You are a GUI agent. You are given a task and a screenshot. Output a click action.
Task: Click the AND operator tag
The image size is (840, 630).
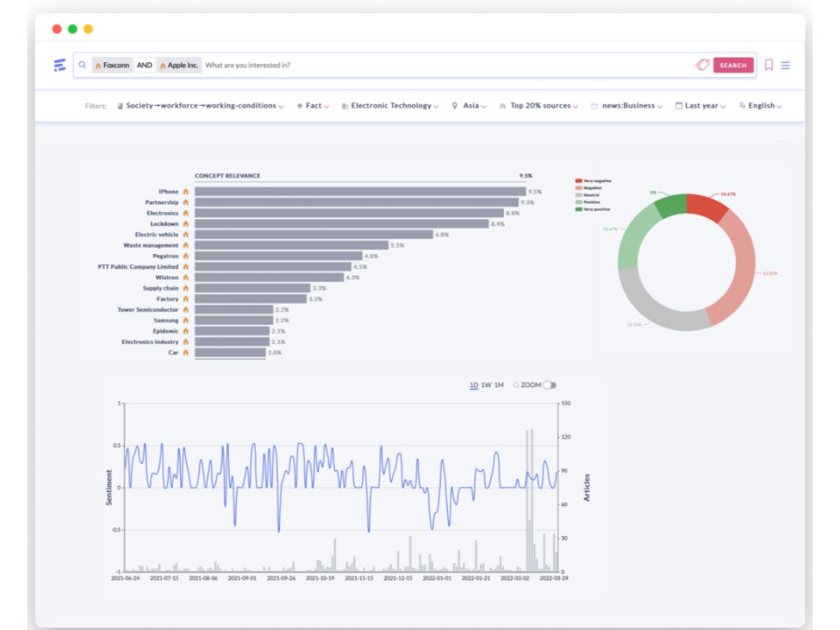click(144, 65)
